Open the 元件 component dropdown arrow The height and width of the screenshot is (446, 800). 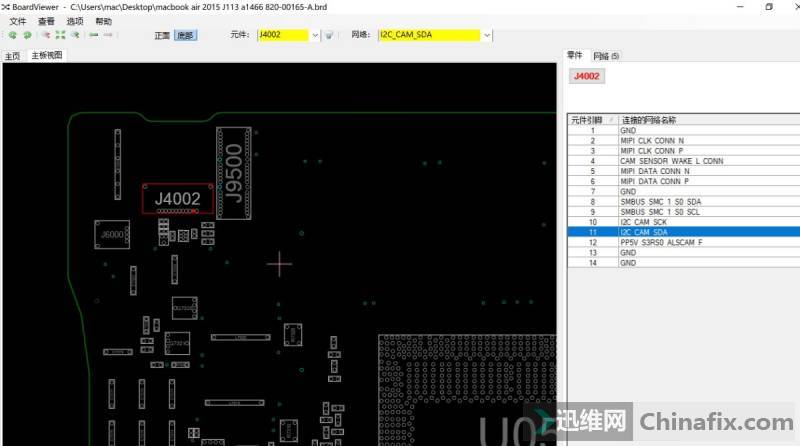315,35
